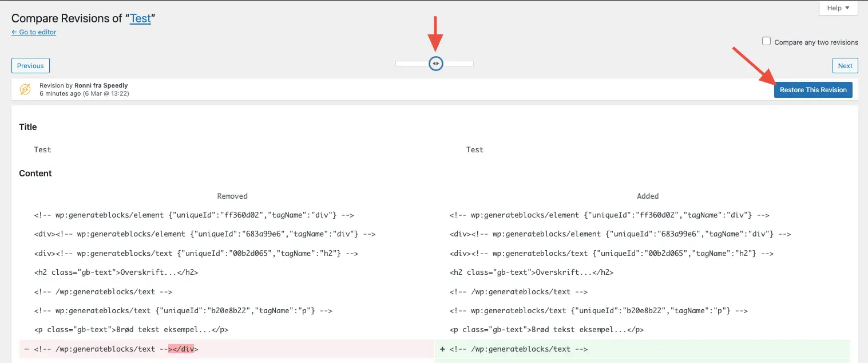The width and height of the screenshot is (868, 363).
Task: Click the revision slider handle
Action: click(436, 64)
